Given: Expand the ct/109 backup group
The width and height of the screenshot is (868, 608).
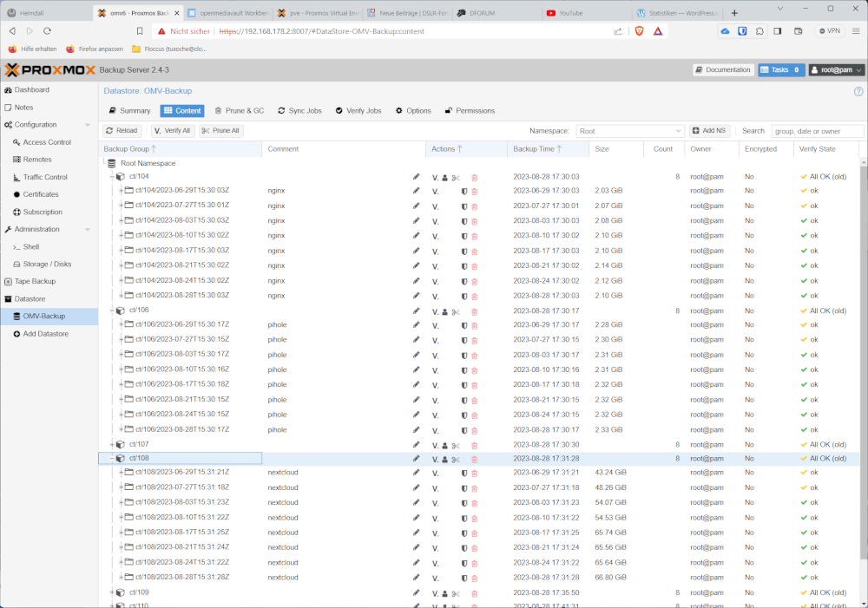Looking at the screenshot, I should pos(112,592).
